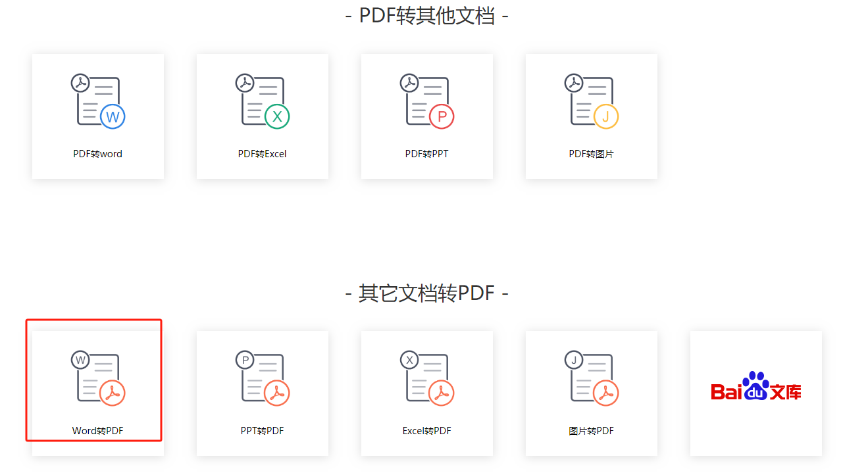
Task: Choose the PDF转图片 text label
Action: tap(592, 154)
